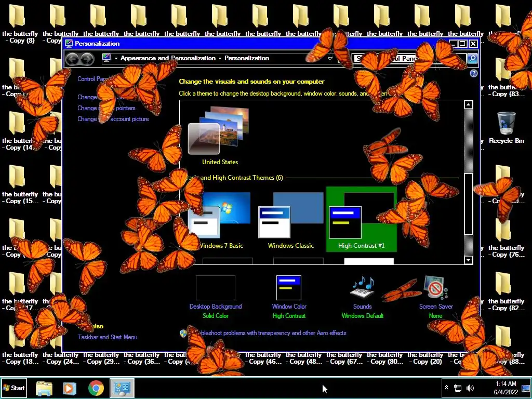Open the Aero troubleshoot problems link

coord(267,333)
